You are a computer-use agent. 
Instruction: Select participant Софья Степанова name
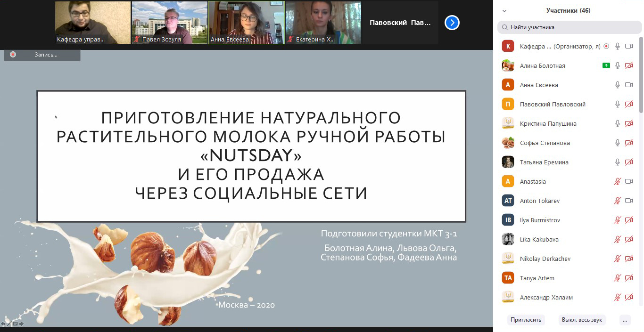pos(545,143)
